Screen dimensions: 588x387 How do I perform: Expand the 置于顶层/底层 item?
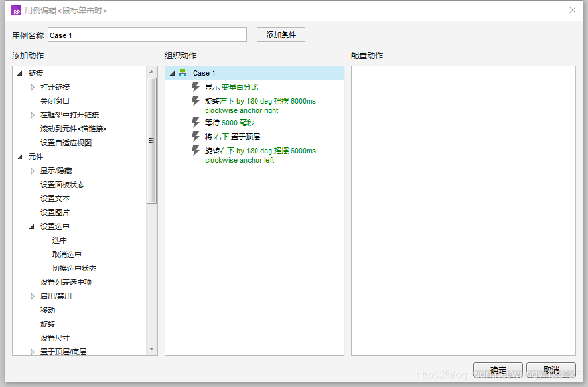(33, 352)
